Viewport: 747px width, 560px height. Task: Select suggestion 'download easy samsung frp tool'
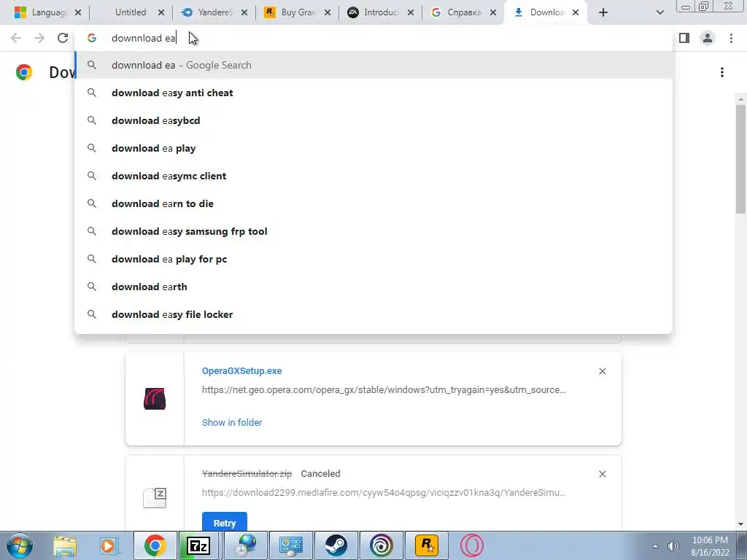(373, 231)
